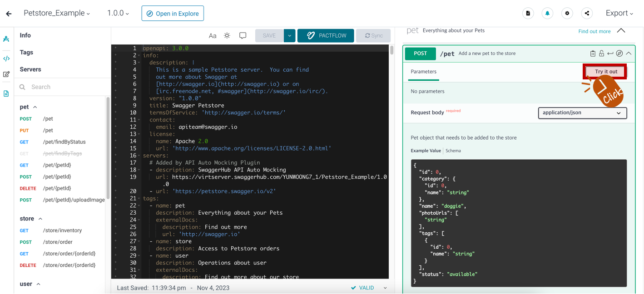
Task: Open the comments speech bubble icon
Action: pyautogui.click(x=243, y=35)
